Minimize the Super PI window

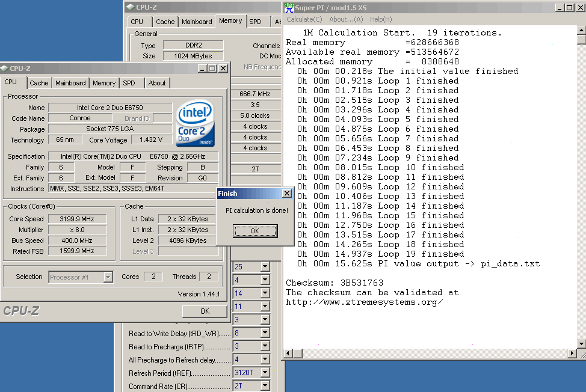pyautogui.click(x=560, y=7)
